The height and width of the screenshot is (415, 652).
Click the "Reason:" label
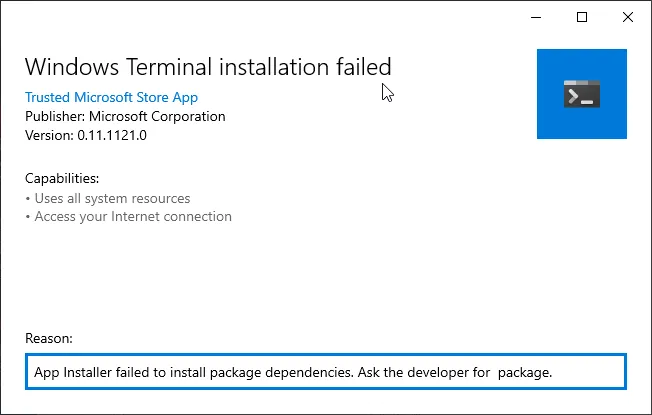49,339
